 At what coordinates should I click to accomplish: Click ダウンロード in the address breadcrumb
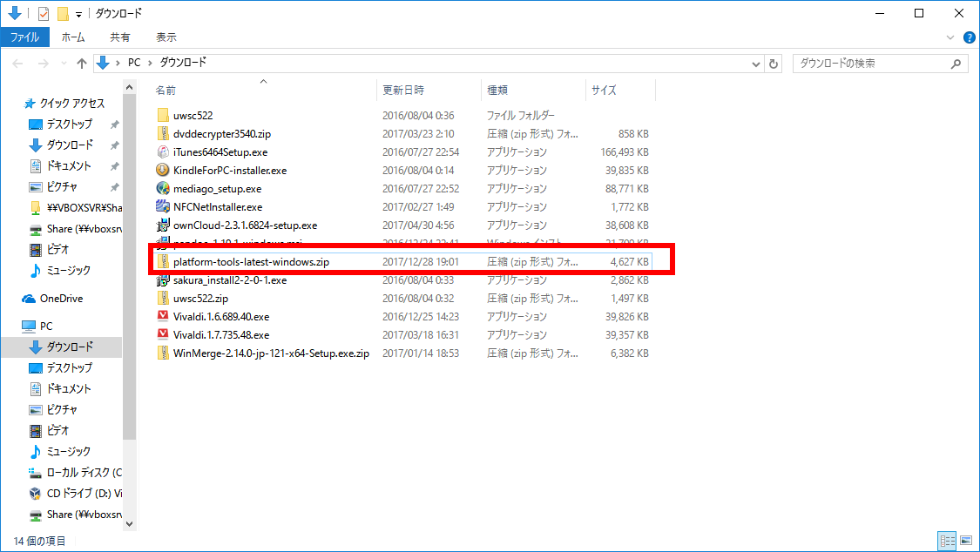183,63
